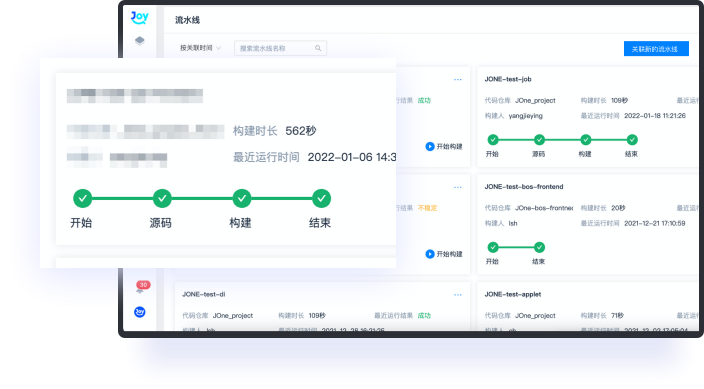The image size is (704, 389).
Task: Click JOne-bos-frontend repository name
Action: pyautogui.click(x=544, y=208)
